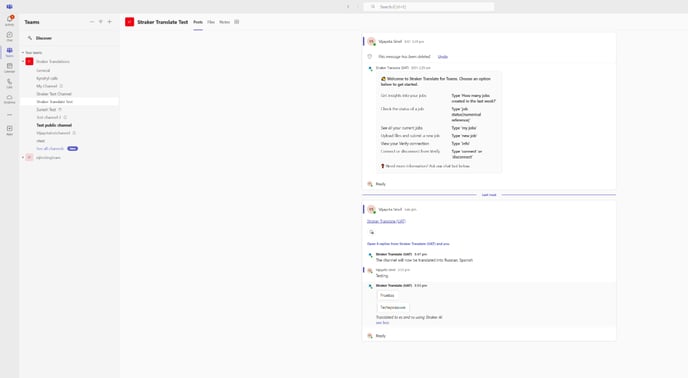Open 6 replies from Straker Translate
This screenshot has width=688, height=378.
tap(408, 244)
